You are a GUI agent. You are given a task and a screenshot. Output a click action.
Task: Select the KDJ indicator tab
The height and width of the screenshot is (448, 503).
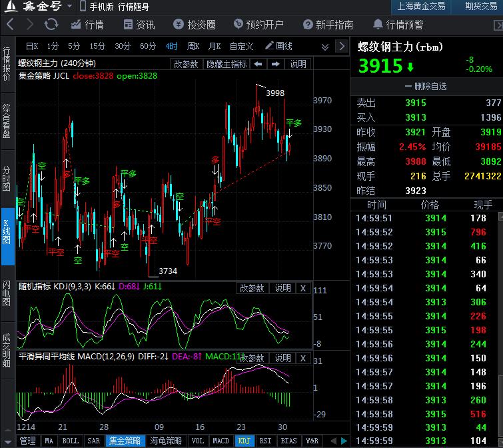(244, 441)
